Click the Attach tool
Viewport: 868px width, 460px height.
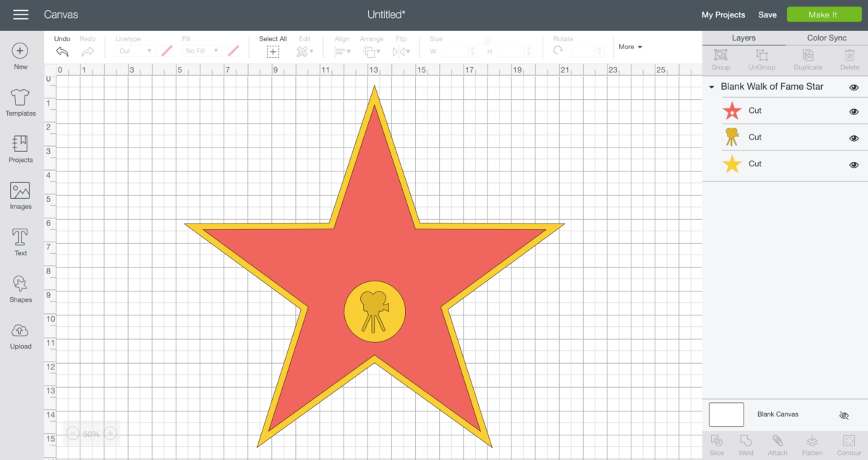coord(778,445)
